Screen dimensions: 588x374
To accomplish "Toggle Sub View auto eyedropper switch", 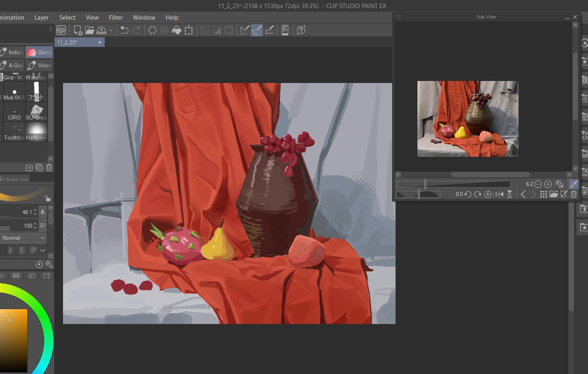I will tap(574, 184).
